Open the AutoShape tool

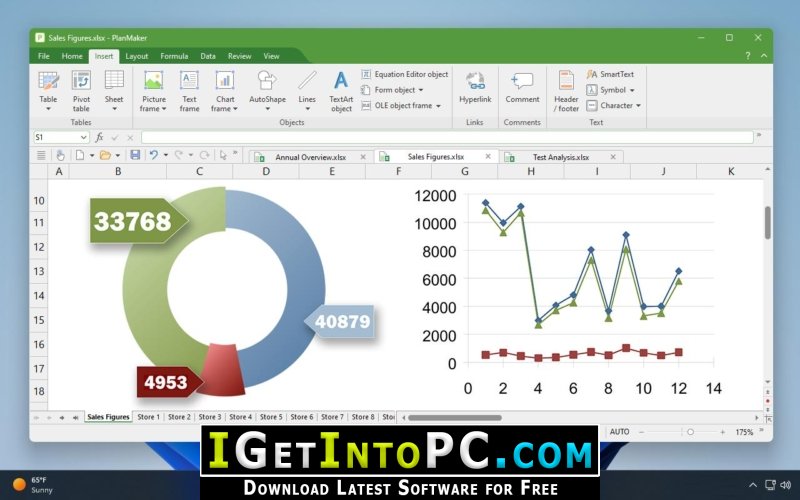tap(267, 91)
